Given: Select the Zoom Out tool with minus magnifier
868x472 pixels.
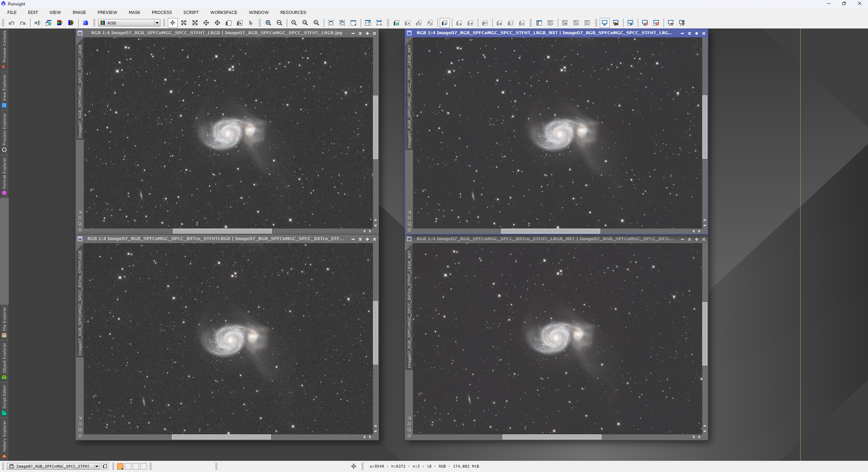Looking at the screenshot, I should (x=279, y=23).
